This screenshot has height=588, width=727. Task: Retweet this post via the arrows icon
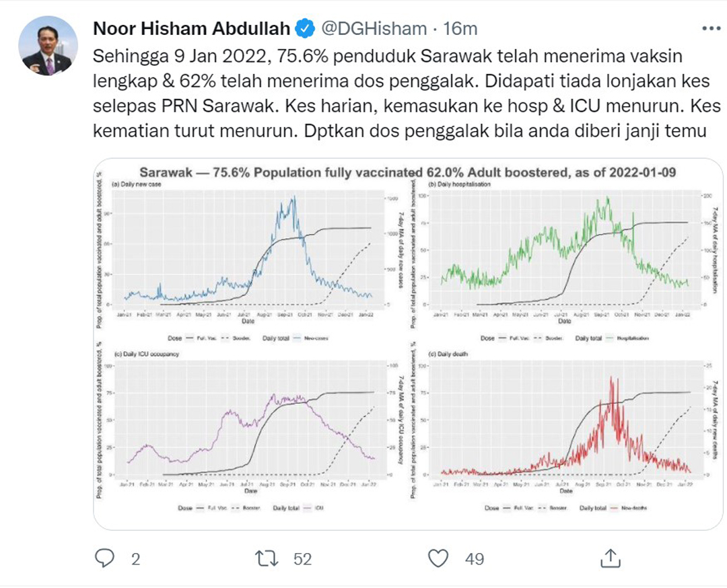[x=267, y=558]
